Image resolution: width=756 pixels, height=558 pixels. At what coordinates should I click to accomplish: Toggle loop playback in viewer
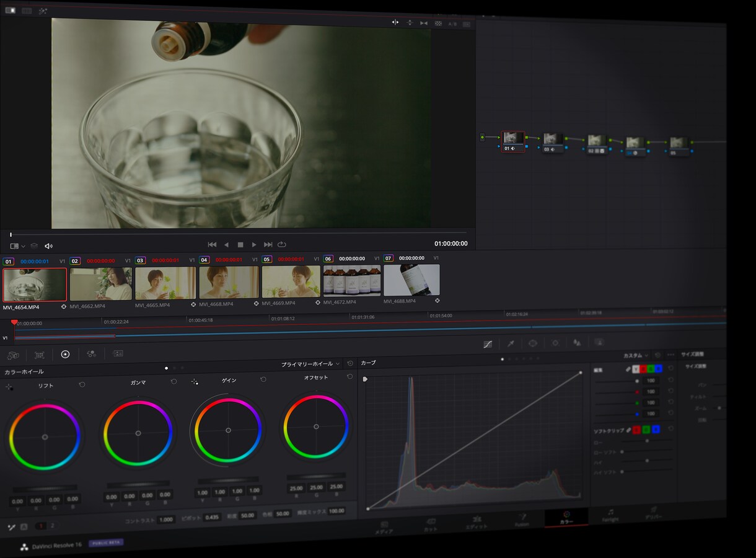coord(282,245)
